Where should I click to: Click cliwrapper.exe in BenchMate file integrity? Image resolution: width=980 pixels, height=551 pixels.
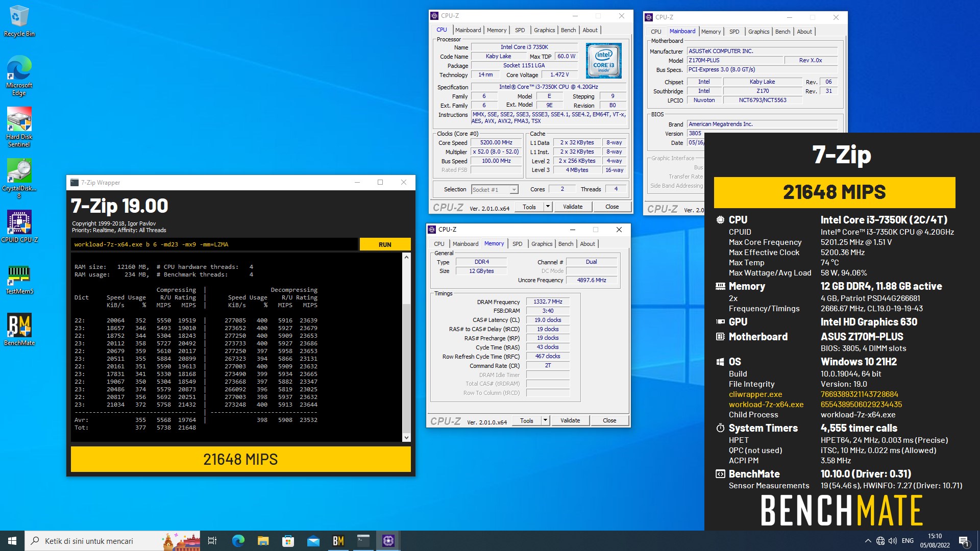coord(755,394)
